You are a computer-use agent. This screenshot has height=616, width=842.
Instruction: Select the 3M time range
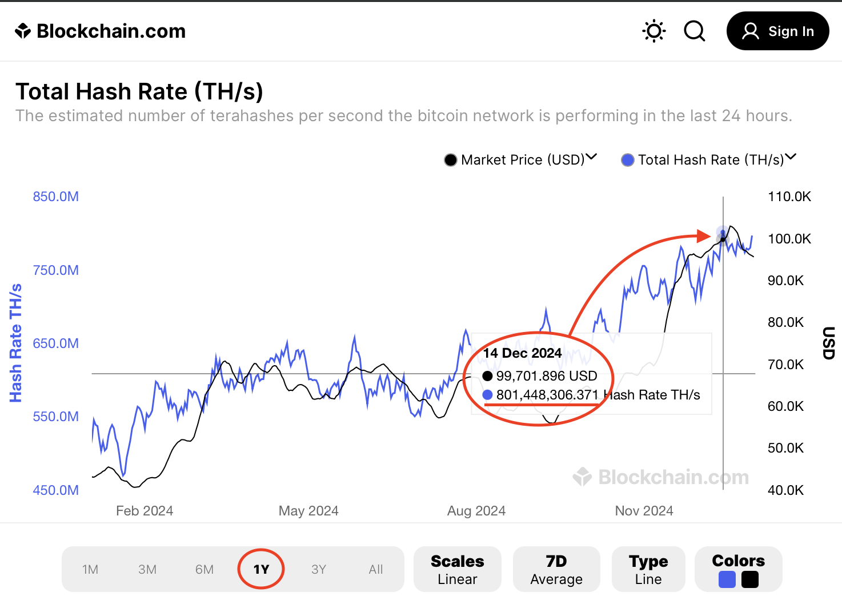(x=147, y=569)
